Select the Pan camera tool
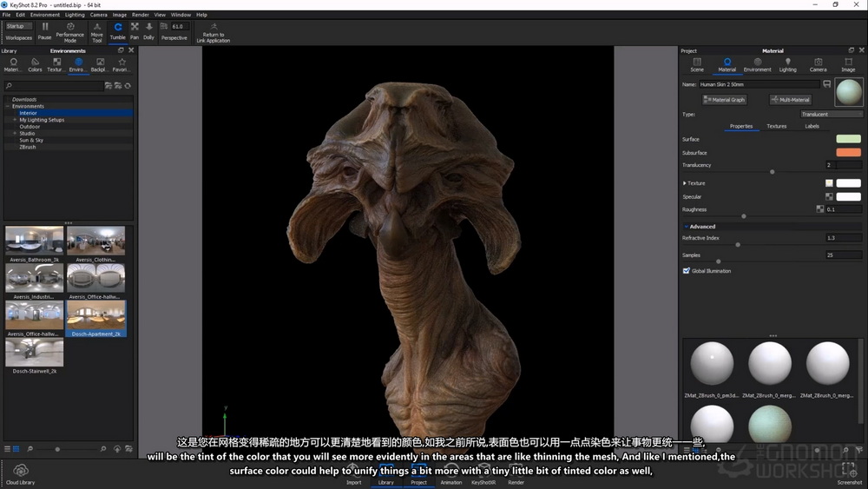The width and height of the screenshot is (868, 489). pos(135,31)
